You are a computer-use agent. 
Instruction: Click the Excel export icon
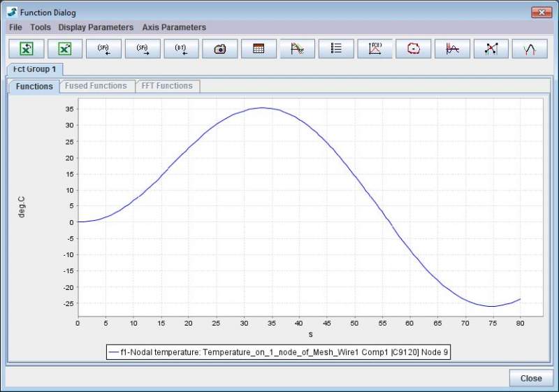pos(65,48)
